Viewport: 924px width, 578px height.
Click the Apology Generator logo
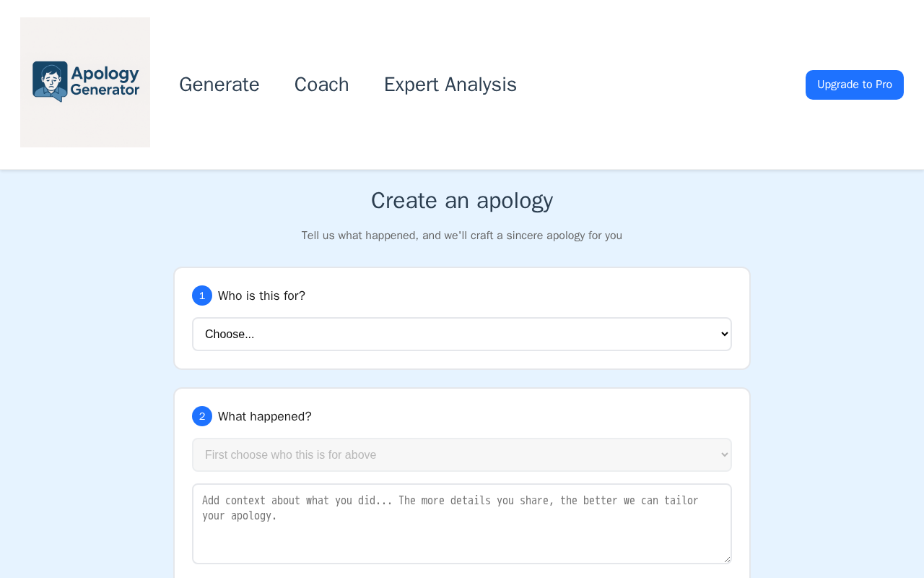pyautogui.click(x=85, y=82)
